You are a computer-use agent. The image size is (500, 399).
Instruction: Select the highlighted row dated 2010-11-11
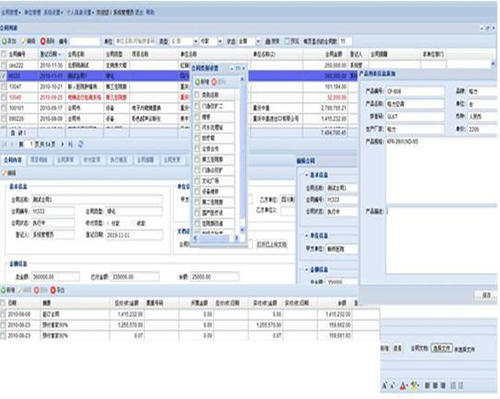[x=179, y=76]
